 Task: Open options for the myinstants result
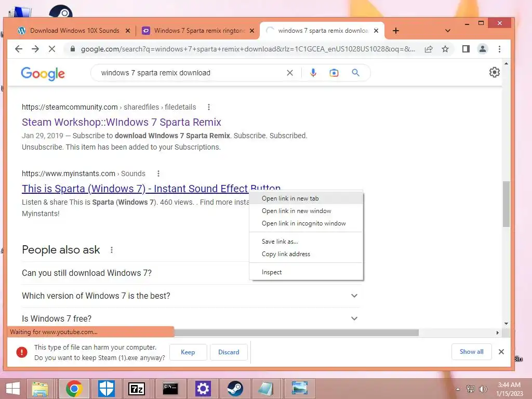point(158,174)
